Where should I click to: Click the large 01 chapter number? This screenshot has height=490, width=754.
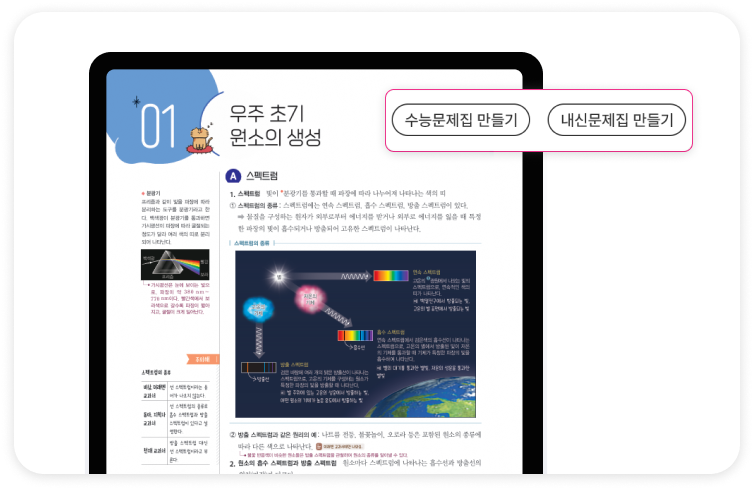[x=163, y=126]
